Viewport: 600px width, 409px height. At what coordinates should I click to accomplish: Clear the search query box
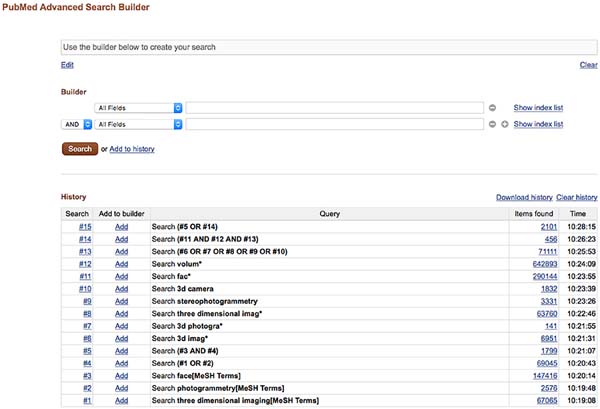pos(589,65)
